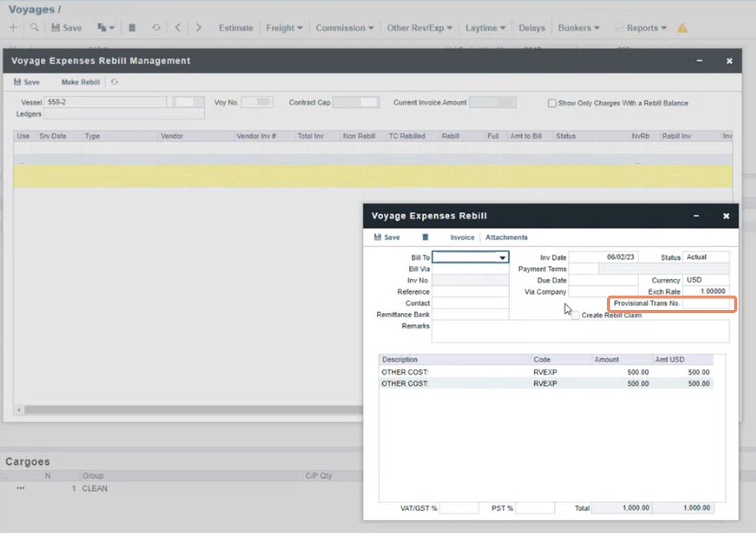Open voyage search with the magnifier icon

coord(33,27)
